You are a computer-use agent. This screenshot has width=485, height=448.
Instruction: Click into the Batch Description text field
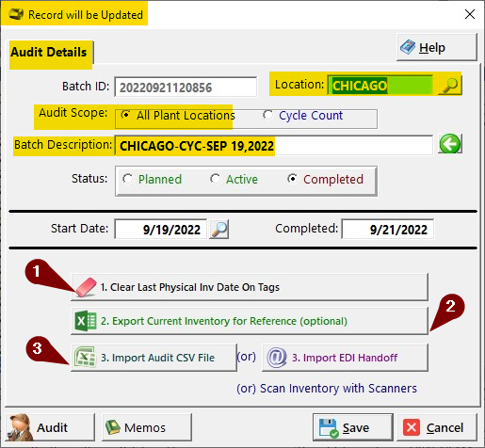click(x=274, y=146)
